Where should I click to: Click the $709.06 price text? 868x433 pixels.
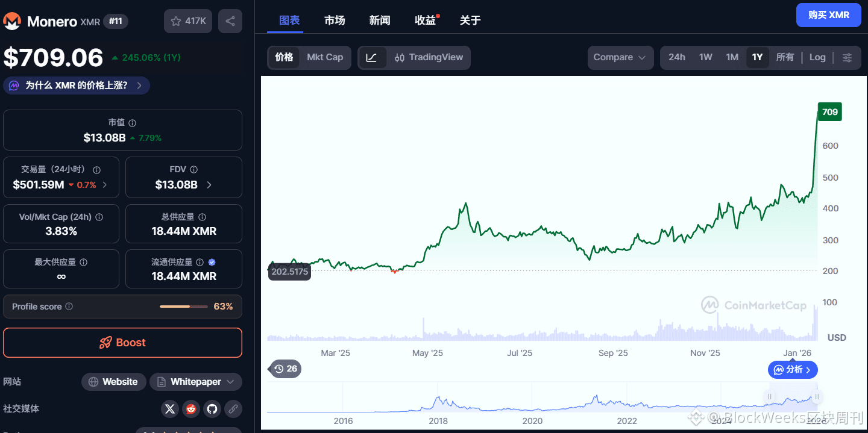(x=54, y=58)
